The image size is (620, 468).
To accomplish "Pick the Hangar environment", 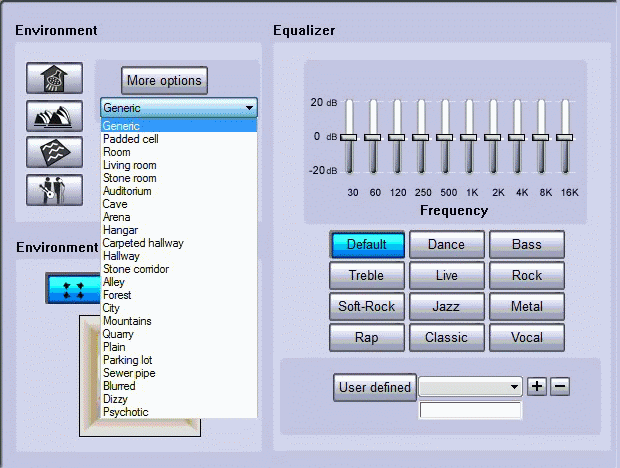I will (x=179, y=230).
